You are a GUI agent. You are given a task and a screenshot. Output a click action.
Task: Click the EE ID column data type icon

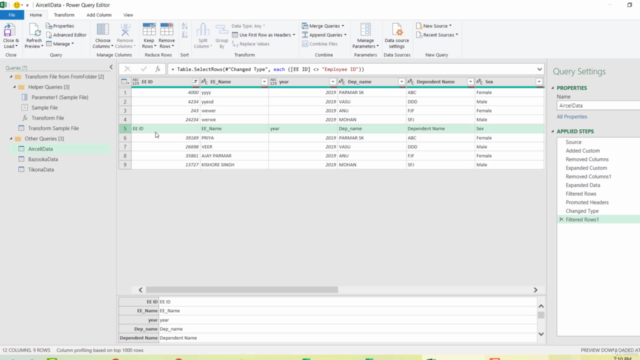point(136,82)
